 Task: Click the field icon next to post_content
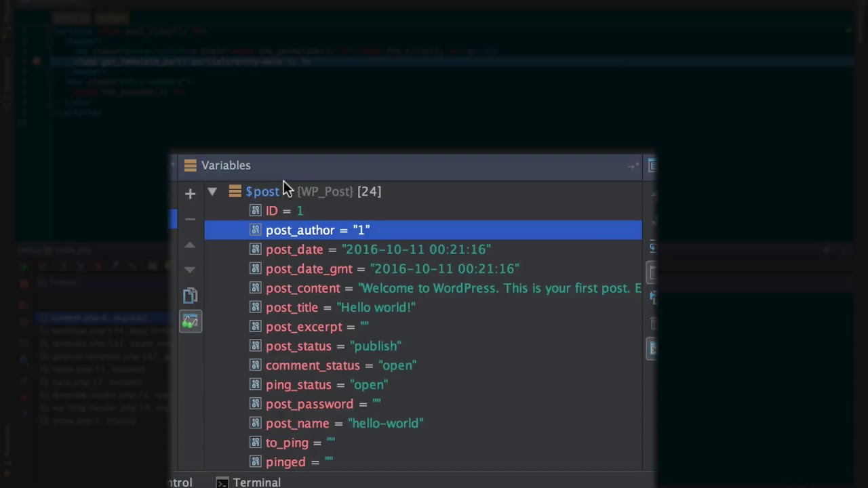tap(255, 288)
